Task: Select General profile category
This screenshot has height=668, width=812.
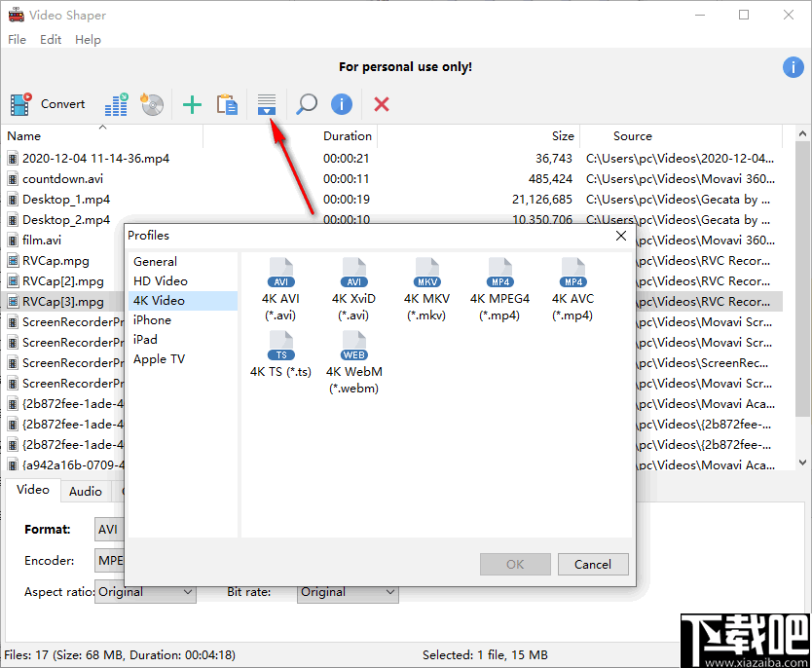Action: coord(183,262)
